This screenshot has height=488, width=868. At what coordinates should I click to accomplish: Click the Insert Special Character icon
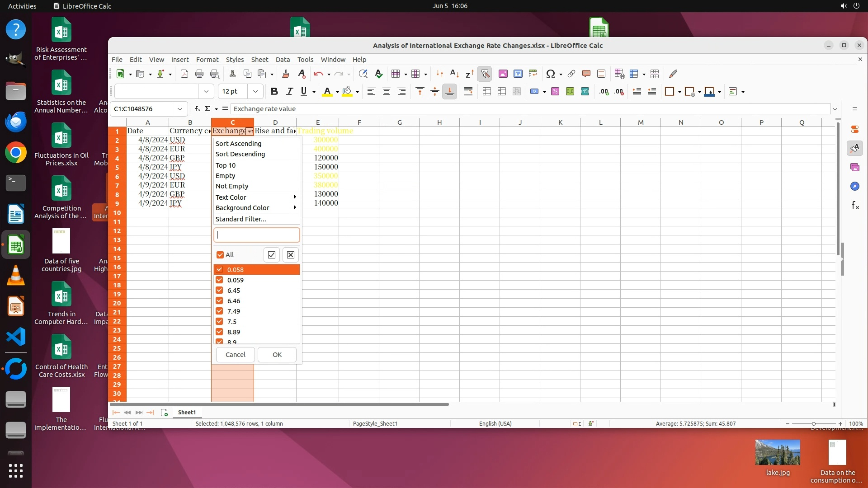[550, 74]
